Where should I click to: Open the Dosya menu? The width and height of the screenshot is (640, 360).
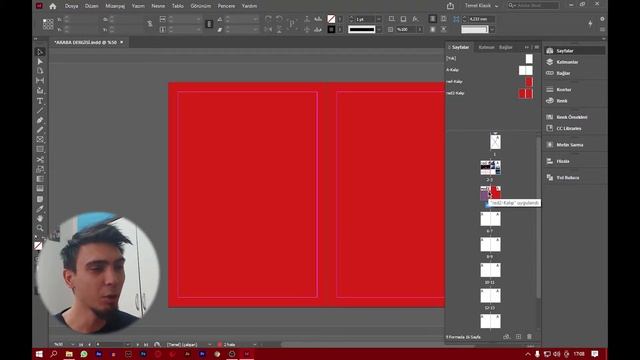71,6
